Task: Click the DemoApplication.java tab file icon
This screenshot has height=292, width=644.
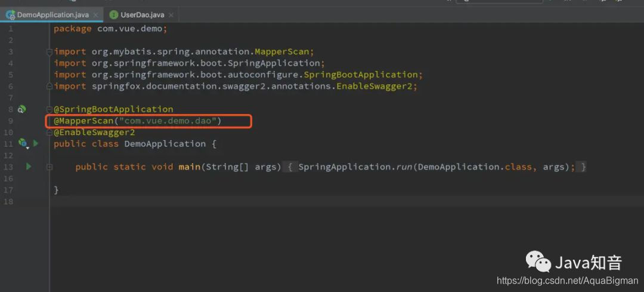Action: pyautogui.click(x=10, y=15)
